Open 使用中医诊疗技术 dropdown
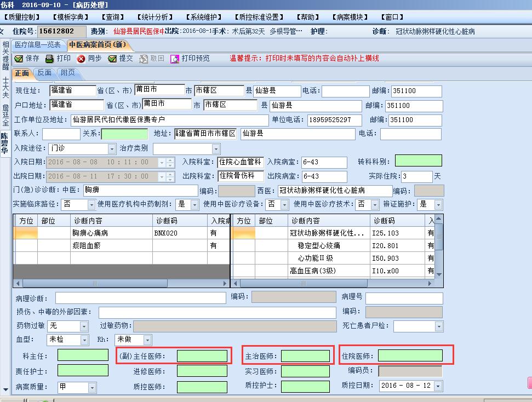This screenshot has height=402, width=532. [375, 205]
